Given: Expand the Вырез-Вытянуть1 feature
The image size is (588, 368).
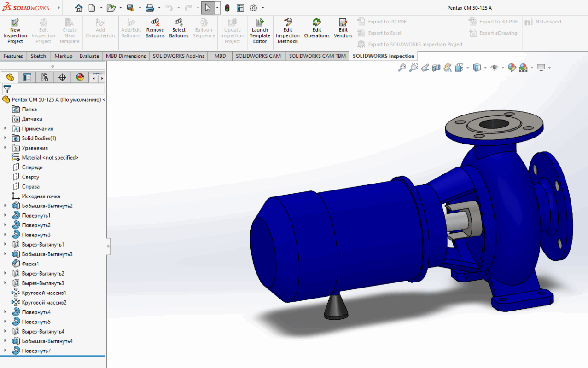Looking at the screenshot, I should point(5,245).
